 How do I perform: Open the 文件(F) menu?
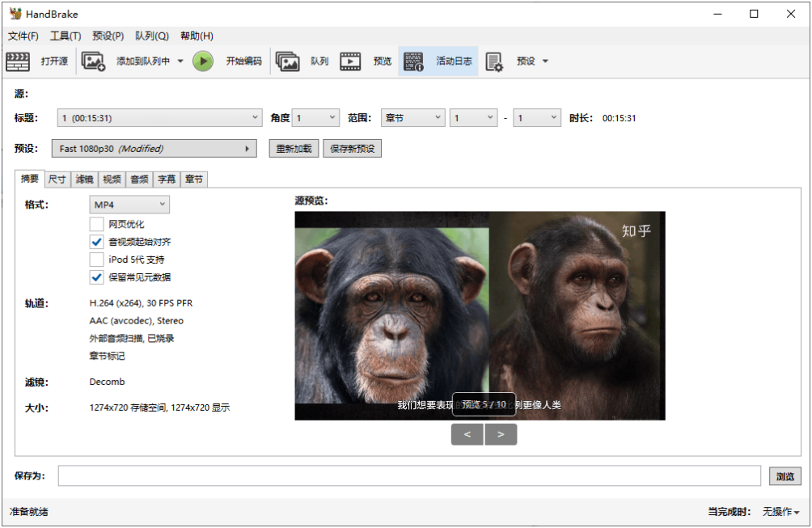pyautogui.click(x=23, y=36)
